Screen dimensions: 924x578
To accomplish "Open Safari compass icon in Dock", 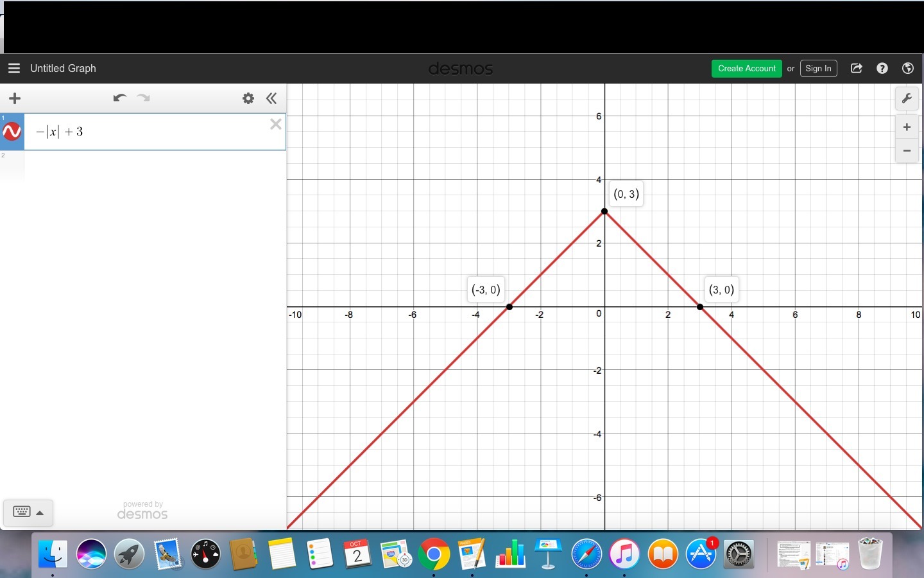I will [x=586, y=554].
